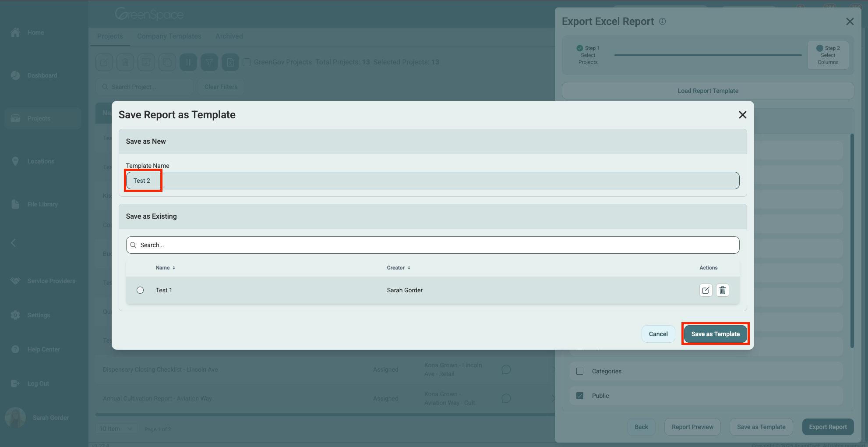Screen dimensions: 868x447
Task: Click the Save as Template button in dialog
Action: pos(715,334)
